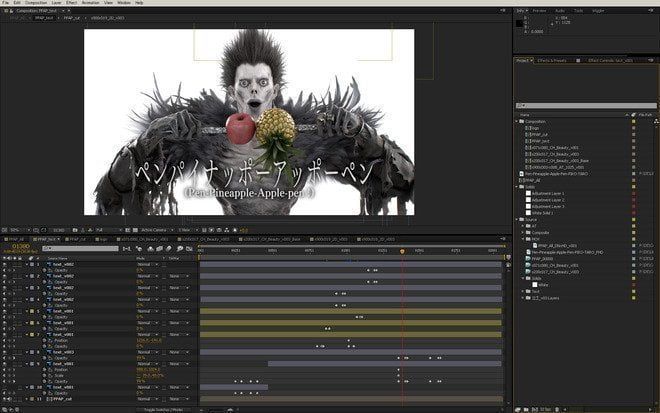Collapse the Source folder in Project panel
Image resolution: width=660 pixels, height=413 pixels.
tap(517, 219)
